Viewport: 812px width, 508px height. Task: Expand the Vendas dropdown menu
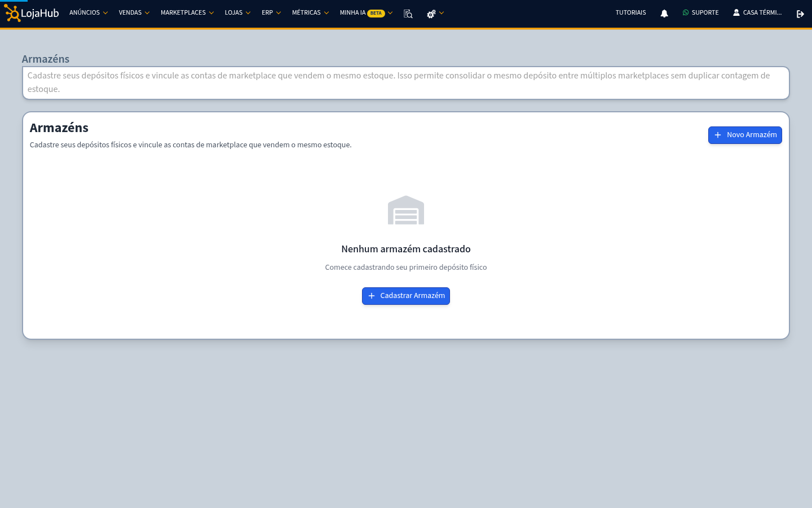point(134,13)
